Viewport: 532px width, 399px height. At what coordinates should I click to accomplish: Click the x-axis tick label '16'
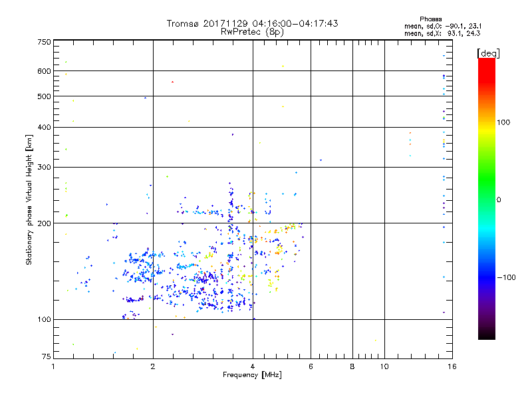pyautogui.click(x=452, y=366)
